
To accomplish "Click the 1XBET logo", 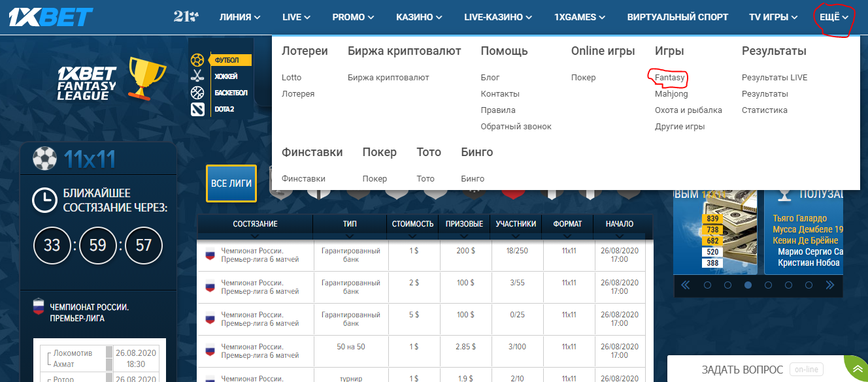I will (51, 18).
